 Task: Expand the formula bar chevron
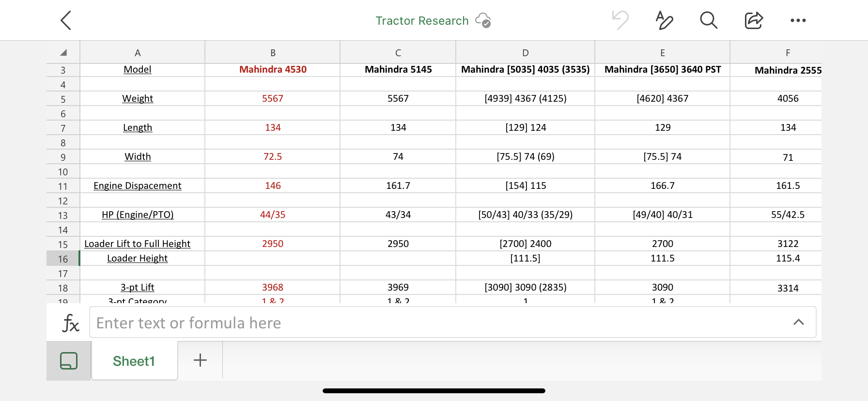click(799, 322)
